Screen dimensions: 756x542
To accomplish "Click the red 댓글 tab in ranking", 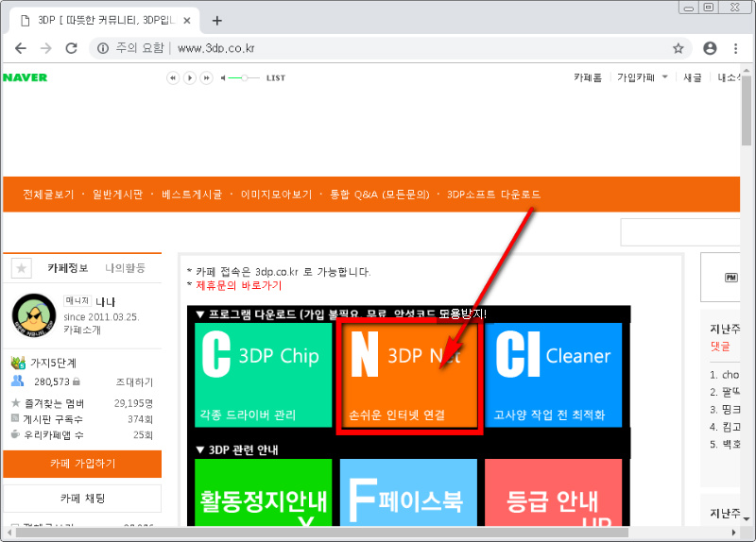I will coord(720,347).
